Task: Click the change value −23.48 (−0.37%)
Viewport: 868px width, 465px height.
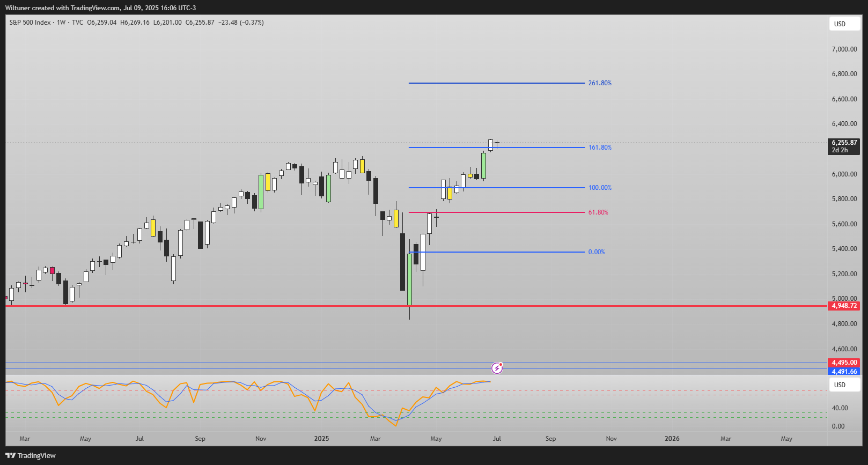Action: click(x=241, y=23)
